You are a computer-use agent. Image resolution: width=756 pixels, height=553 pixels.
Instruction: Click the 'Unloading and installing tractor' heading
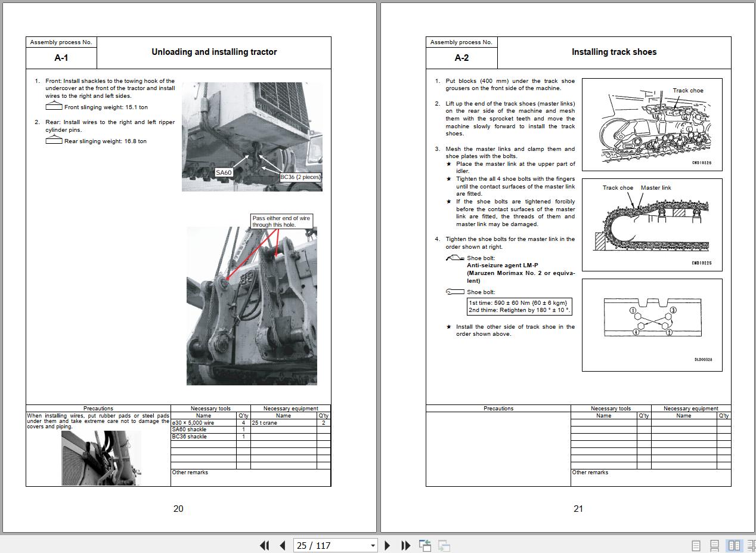point(214,52)
